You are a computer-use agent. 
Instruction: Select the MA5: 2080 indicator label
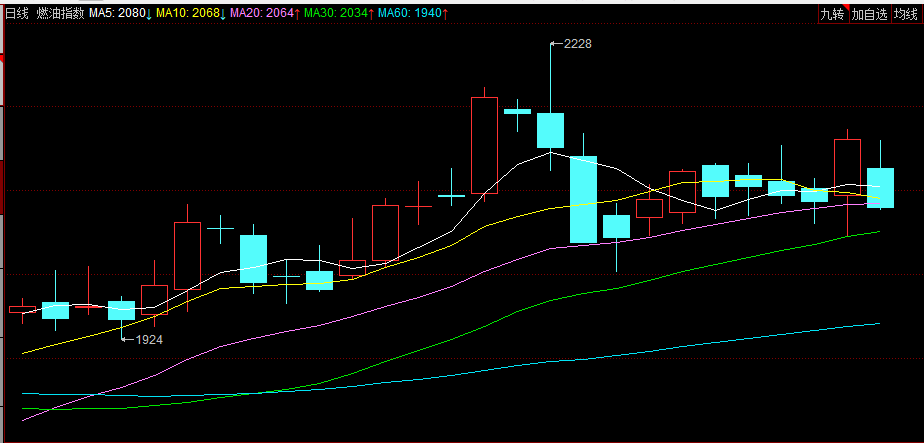point(120,14)
